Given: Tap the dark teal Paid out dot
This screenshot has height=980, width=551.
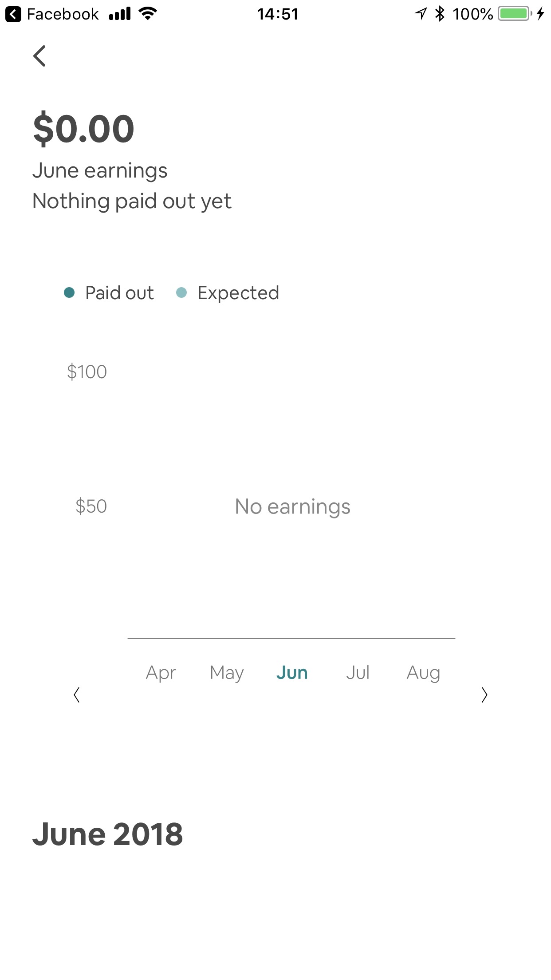Looking at the screenshot, I should [69, 292].
